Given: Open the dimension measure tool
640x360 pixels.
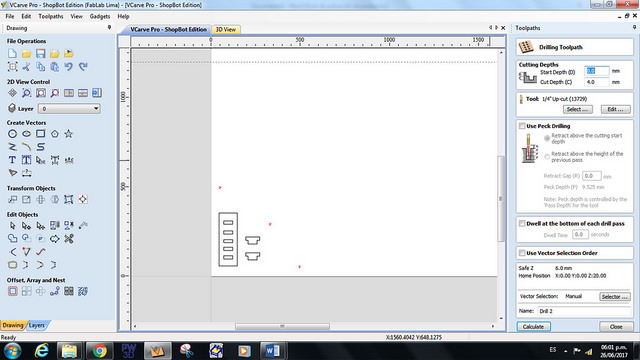Looking at the screenshot, I should click(27, 173).
